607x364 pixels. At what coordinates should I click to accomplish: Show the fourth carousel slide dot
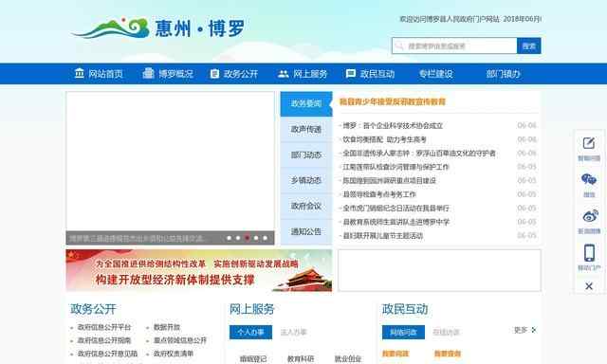click(x=256, y=238)
